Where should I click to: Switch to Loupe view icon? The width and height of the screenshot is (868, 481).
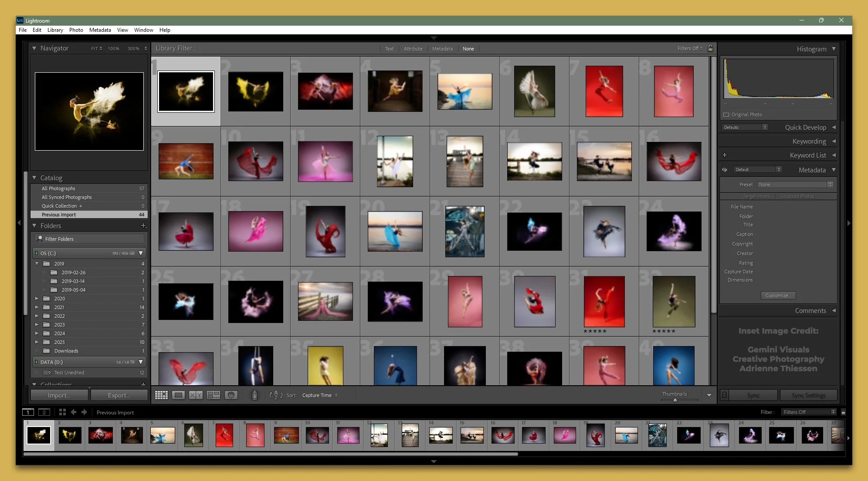pyautogui.click(x=178, y=395)
